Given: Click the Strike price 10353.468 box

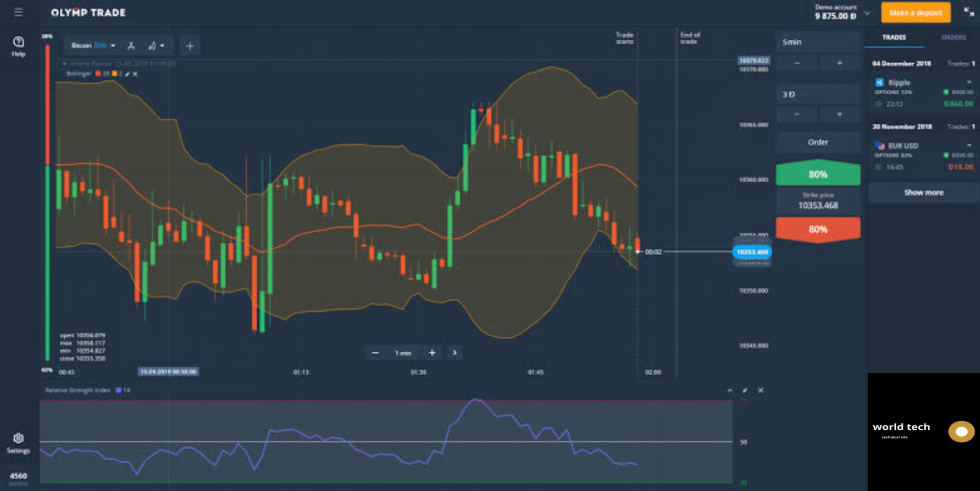Looking at the screenshot, I should [818, 201].
